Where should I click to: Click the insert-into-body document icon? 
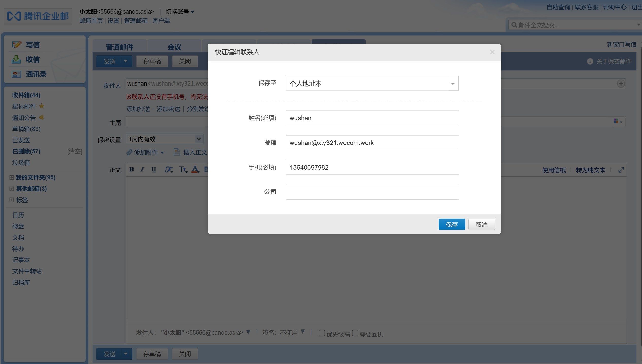pyautogui.click(x=177, y=152)
